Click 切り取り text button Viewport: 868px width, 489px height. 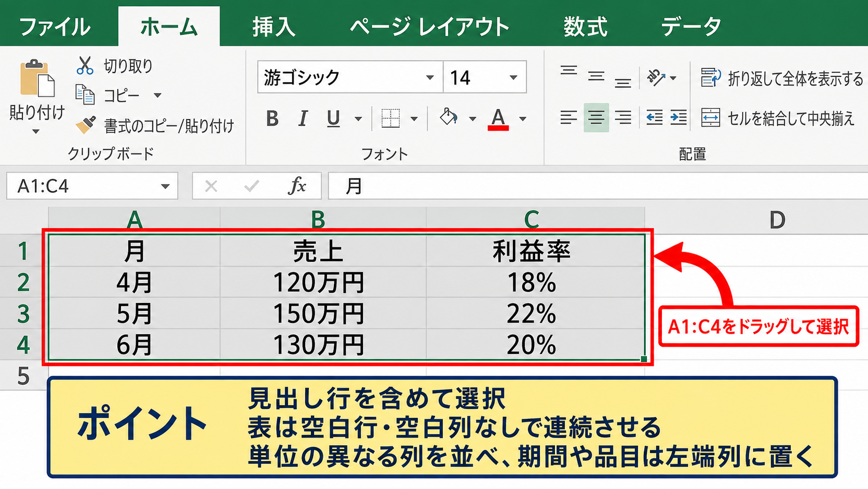[128, 66]
